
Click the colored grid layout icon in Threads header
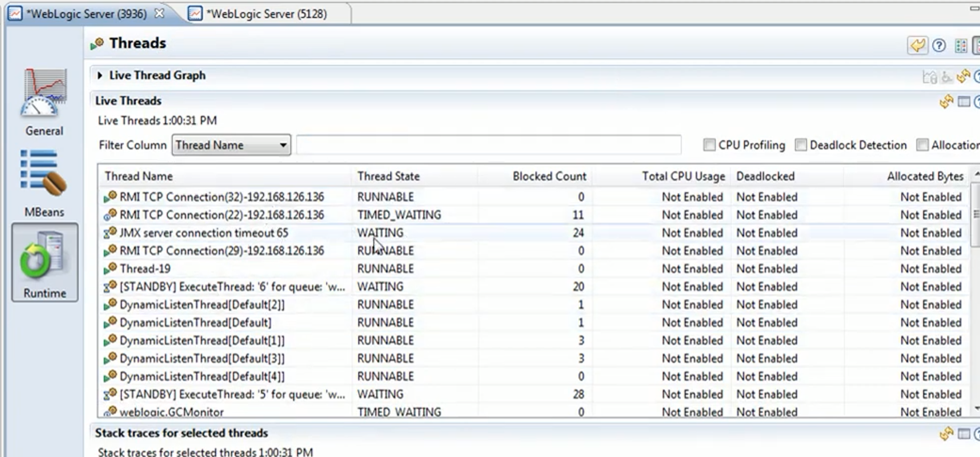[960, 45]
